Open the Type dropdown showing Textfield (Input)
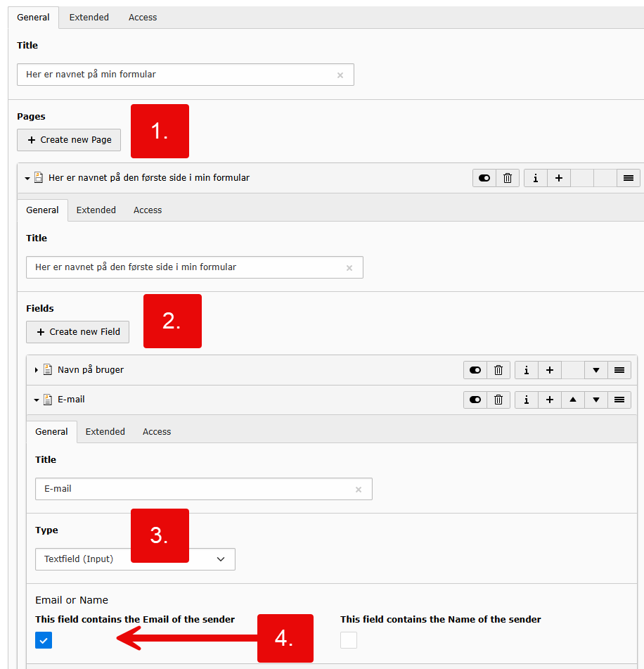This screenshot has height=669, width=644. 135,559
